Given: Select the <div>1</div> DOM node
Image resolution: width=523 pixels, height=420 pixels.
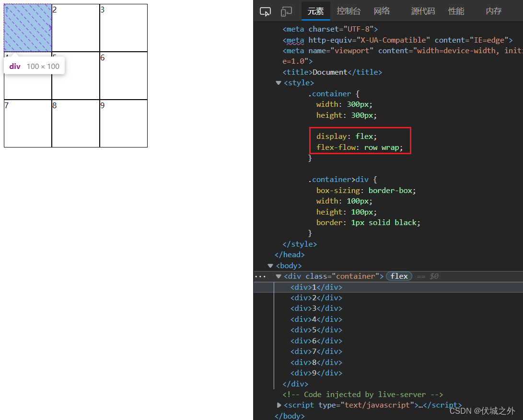Looking at the screenshot, I should (316, 287).
